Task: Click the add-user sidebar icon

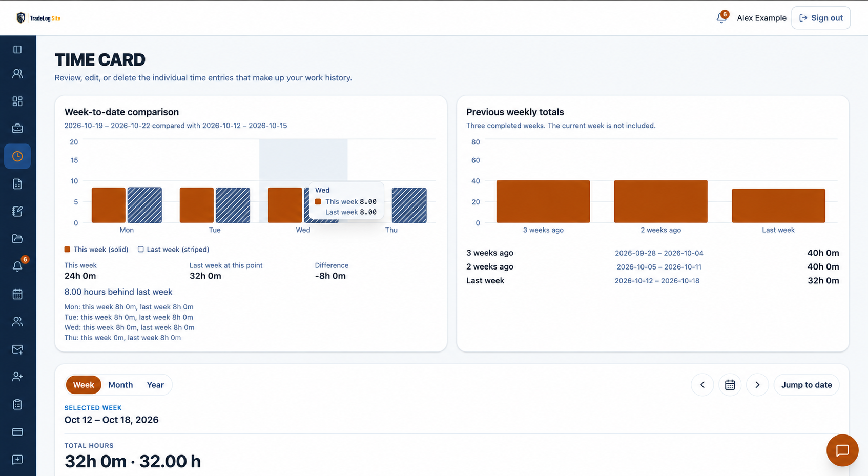Action: [x=17, y=377]
